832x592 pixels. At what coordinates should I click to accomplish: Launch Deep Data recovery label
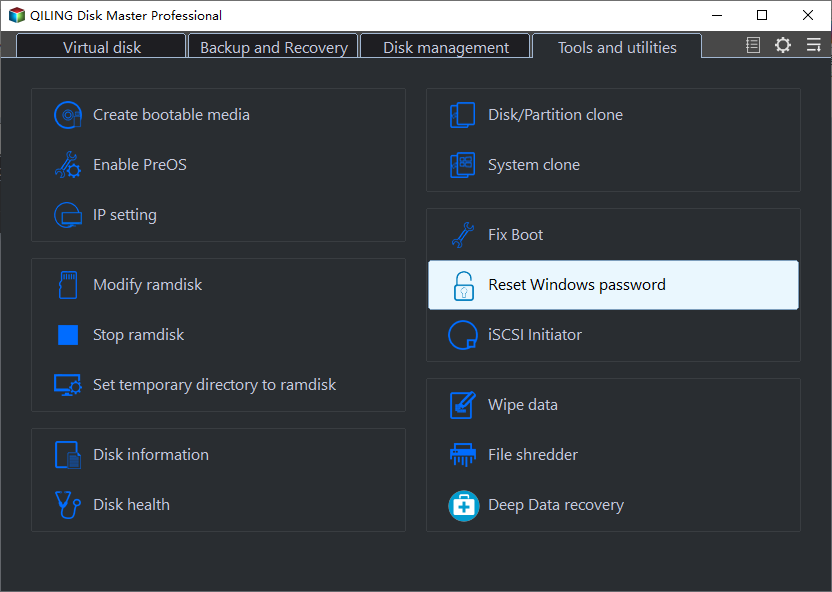coord(556,505)
